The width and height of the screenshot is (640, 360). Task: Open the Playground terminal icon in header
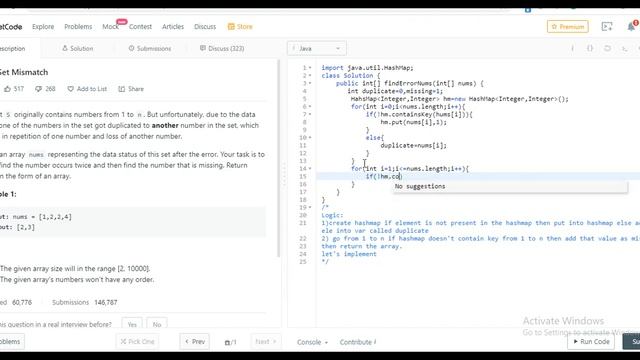[x=607, y=27]
